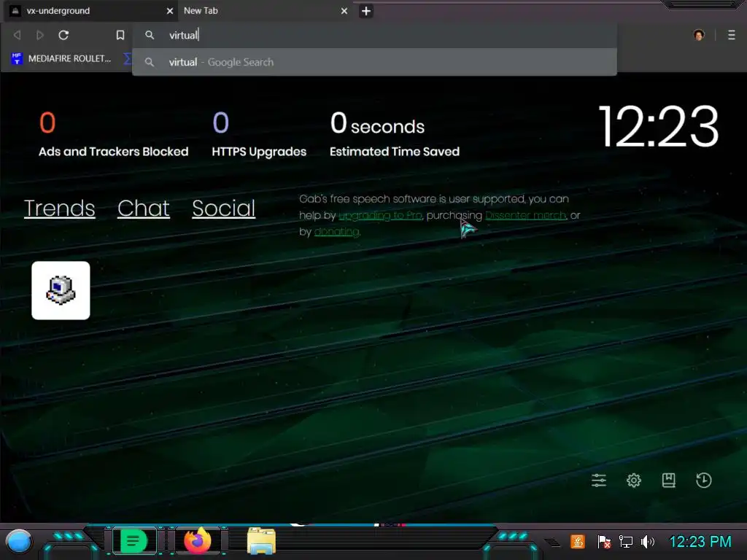
Task: Go forward with the browser forward arrow
Action: pyautogui.click(x=40, y=35)
